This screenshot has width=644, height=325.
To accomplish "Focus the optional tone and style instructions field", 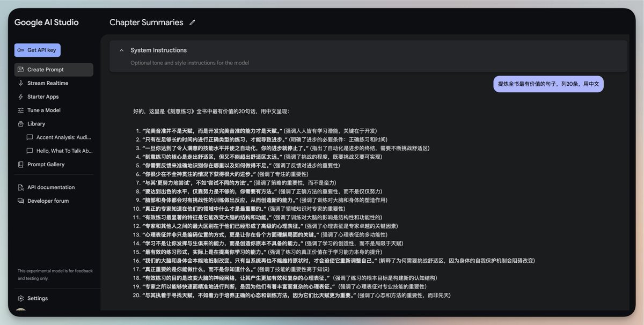I will pos(189,63).
